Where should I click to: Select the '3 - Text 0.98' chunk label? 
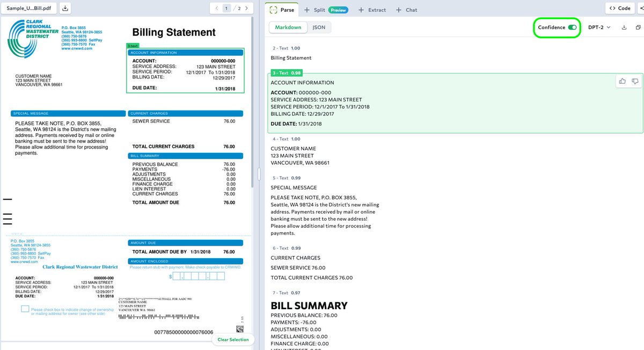(287, 72)
